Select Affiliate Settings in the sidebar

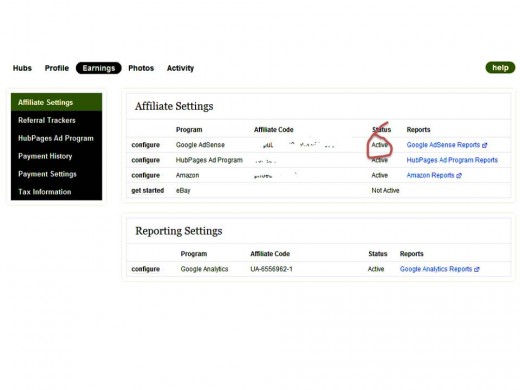click(56, 102)
